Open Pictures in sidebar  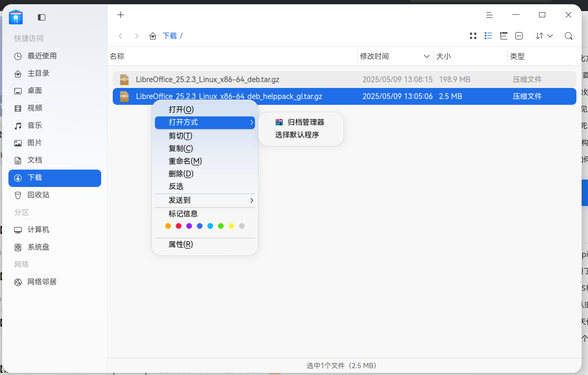click(55, 143)
